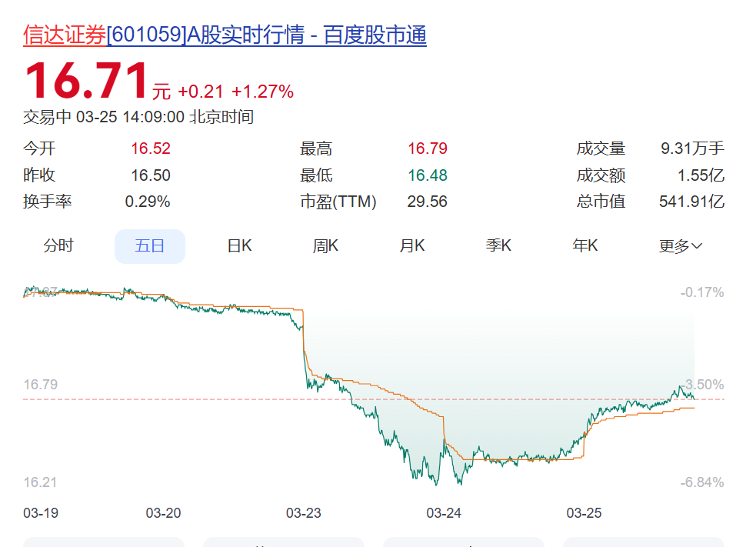Click the 百度股市通 title link text

(374, 35)
